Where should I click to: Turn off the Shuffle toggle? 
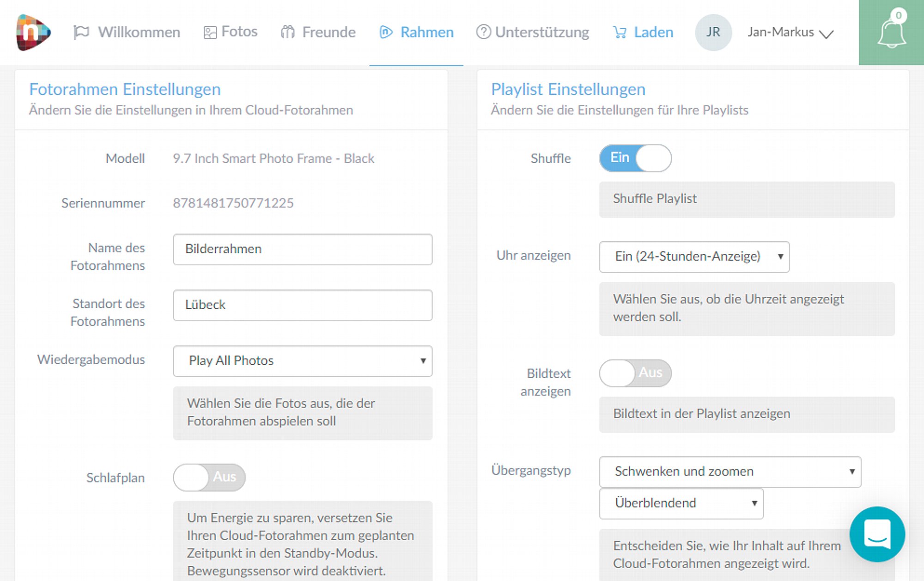(x=635, y=158)
